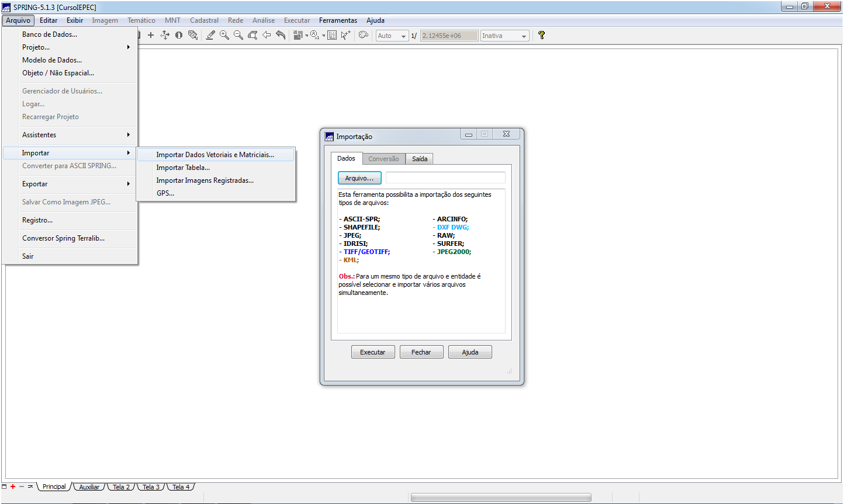The width and height of the screenshot is (844, 504).
Task: Click the pointer with plus icon
Action: coord(346,35)
